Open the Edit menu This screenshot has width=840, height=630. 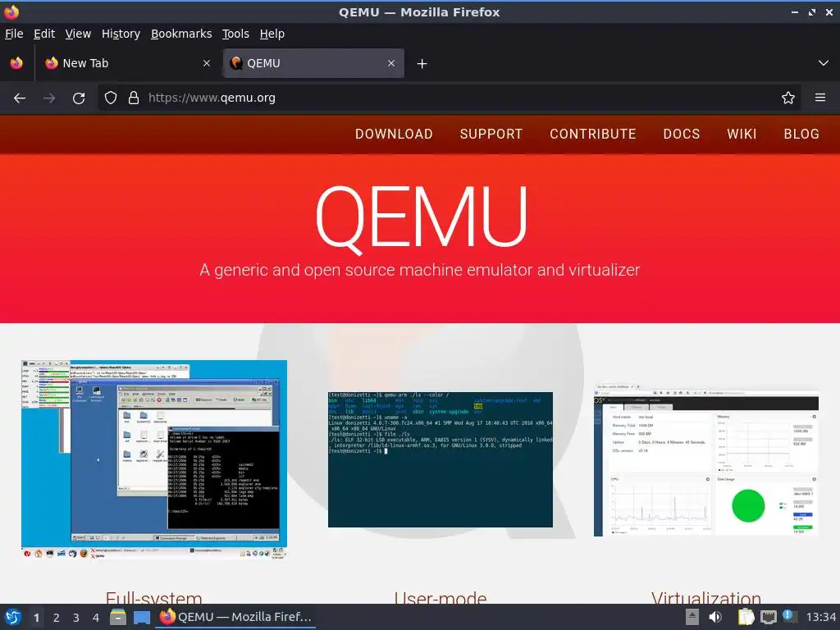pyautogui.click(x=44, y=34)
